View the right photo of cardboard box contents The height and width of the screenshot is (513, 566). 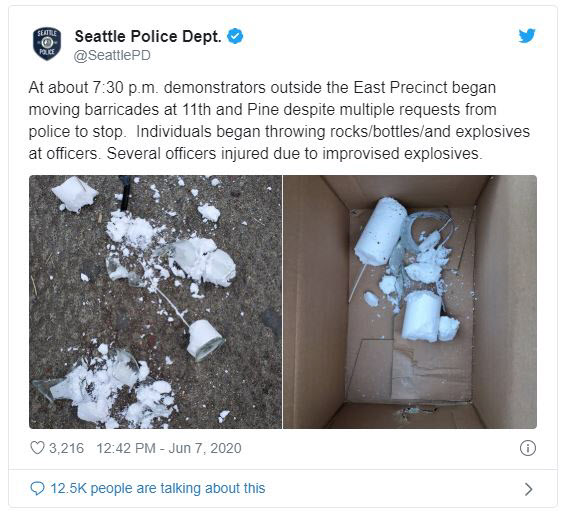click(410, 302)
